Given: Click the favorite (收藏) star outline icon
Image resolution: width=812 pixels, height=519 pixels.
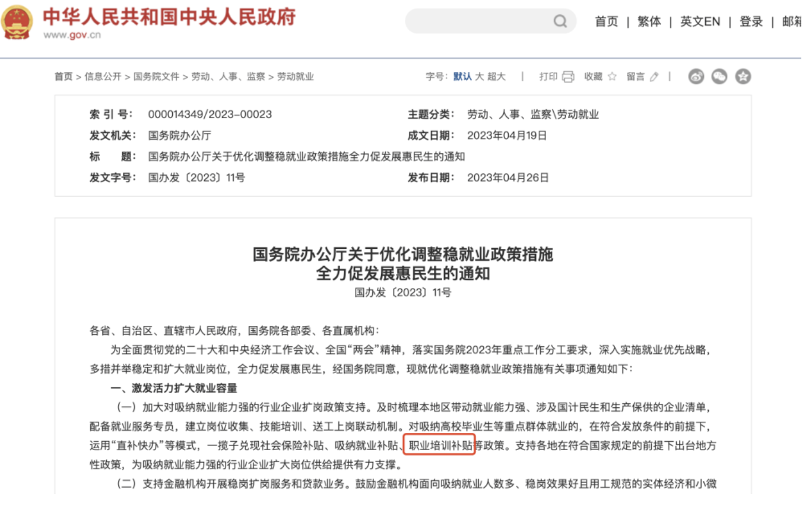Looking at the screenshot, I should (x=612, y=77).
